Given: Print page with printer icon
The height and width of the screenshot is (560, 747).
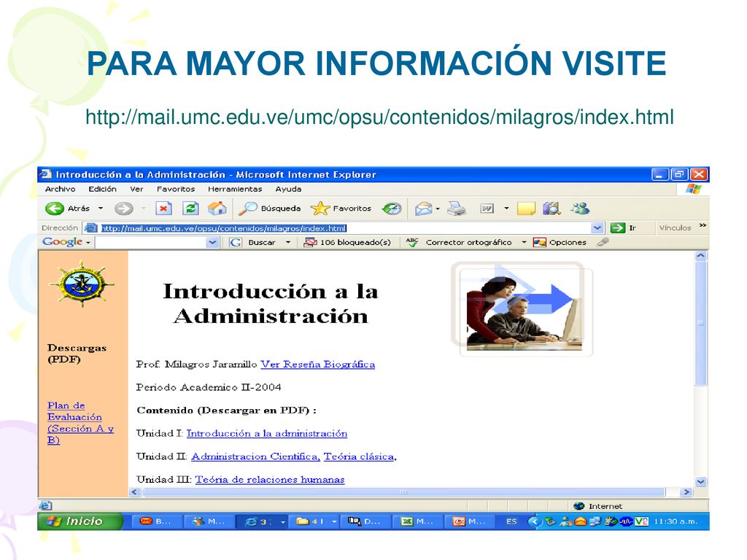Looking at the screenshot, I should [x=457, y=209].
